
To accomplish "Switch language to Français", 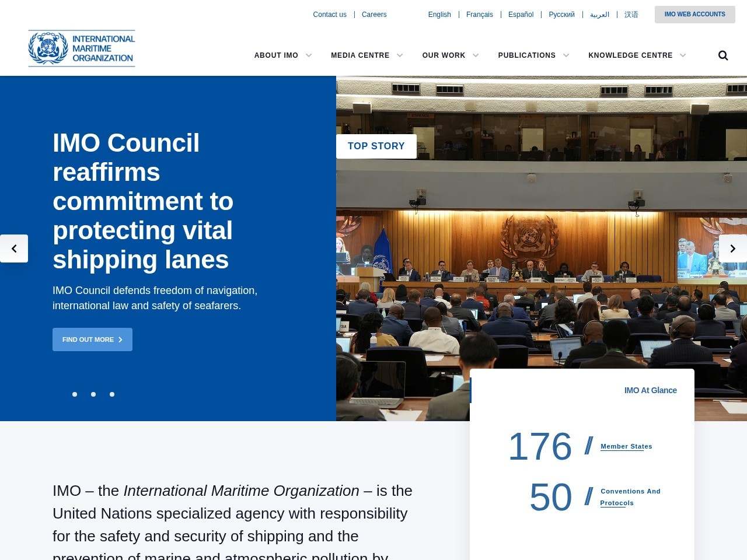I will tap(480, 15).
